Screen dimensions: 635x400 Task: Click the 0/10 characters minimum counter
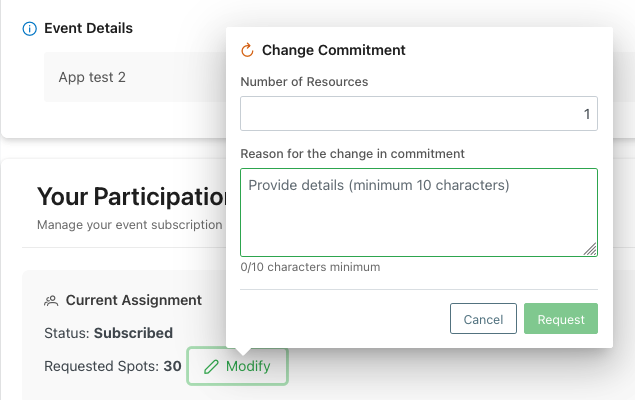pos(310,268)
